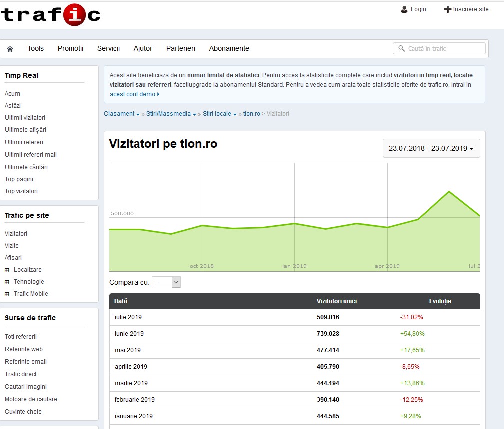Screen dimensions: 504x429
Task: Open the Abonamente menu
Action: [x=229, y=48]
